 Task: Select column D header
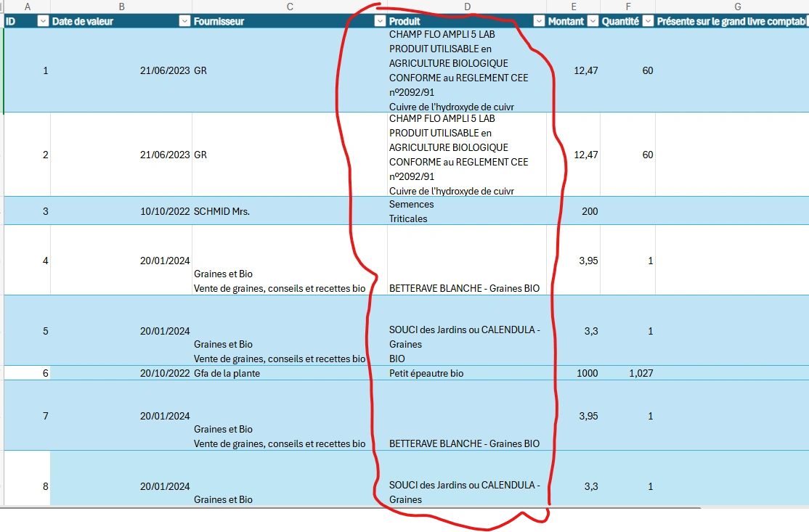click(467, 7)
